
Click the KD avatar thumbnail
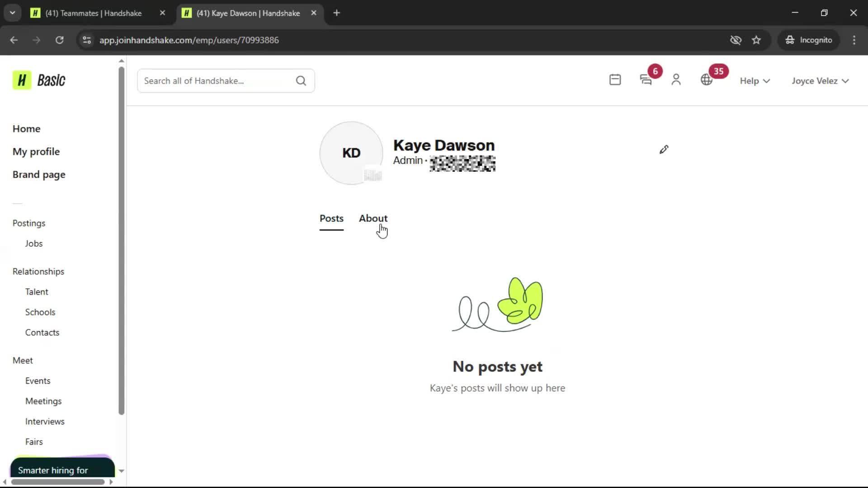[x=351, y=153]
